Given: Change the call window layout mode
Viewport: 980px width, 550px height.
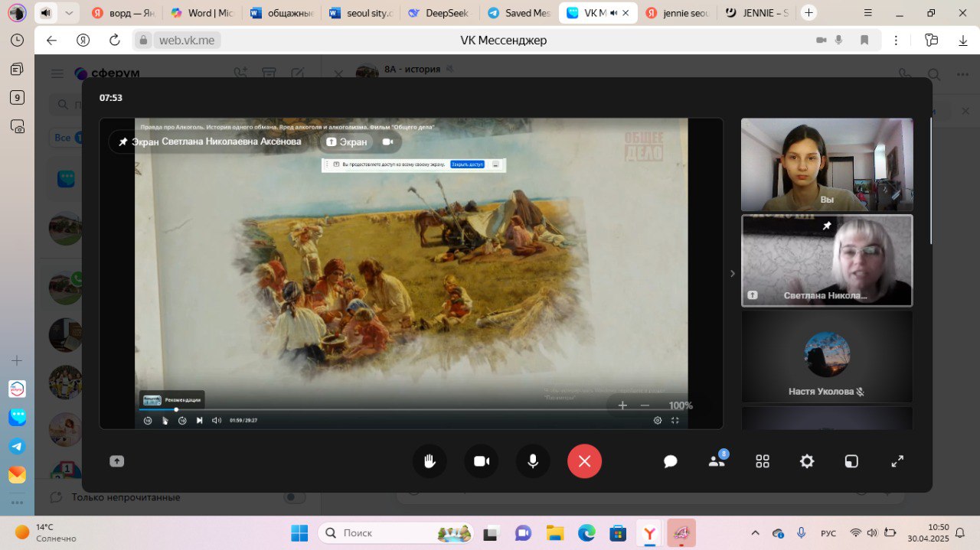Looking at the screenshot, I should pos(851,461).
